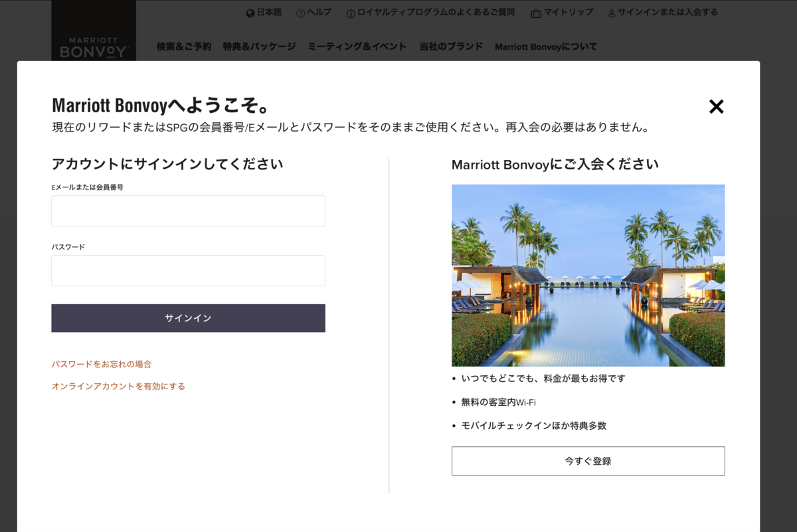Click the サインイン button
The image size is (797, 532).
[x=188, y=318]
